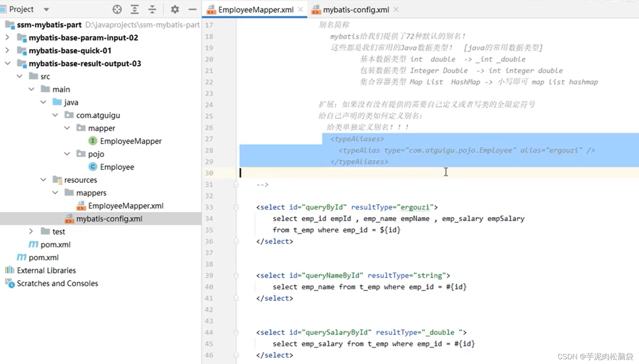
Task: Collapse the mappers folder
Action: (55, 193)
